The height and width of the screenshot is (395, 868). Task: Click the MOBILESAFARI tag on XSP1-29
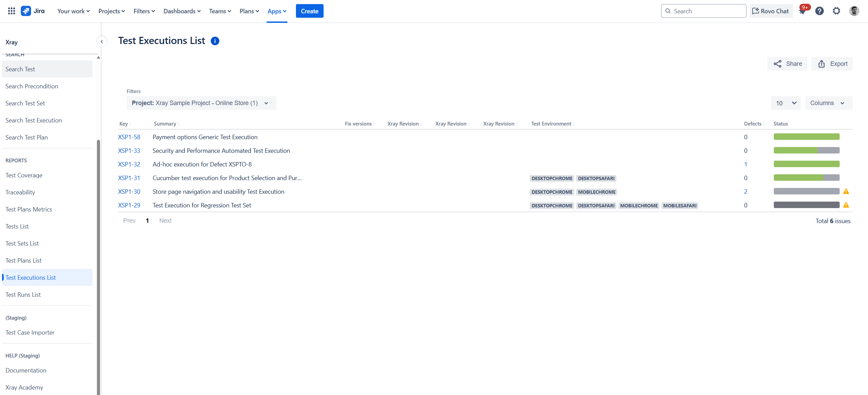point(680,206)
